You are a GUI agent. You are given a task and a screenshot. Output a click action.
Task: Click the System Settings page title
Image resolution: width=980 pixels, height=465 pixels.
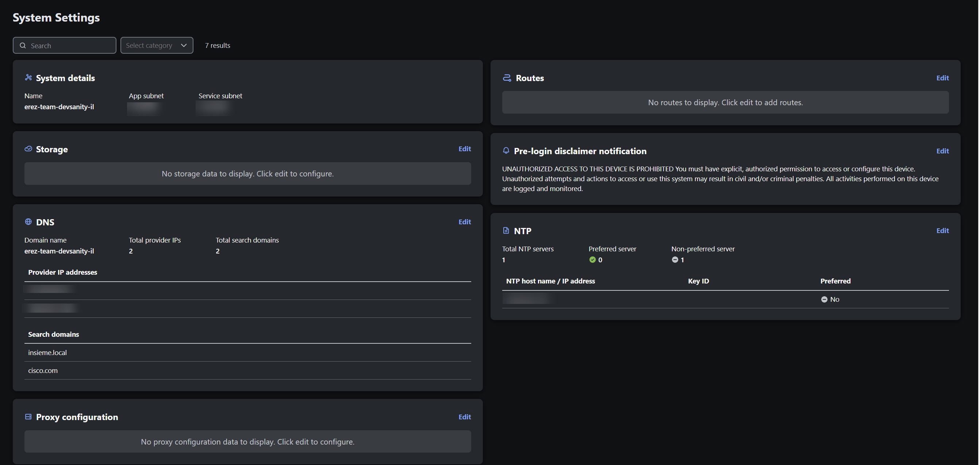tap(56, 18)
